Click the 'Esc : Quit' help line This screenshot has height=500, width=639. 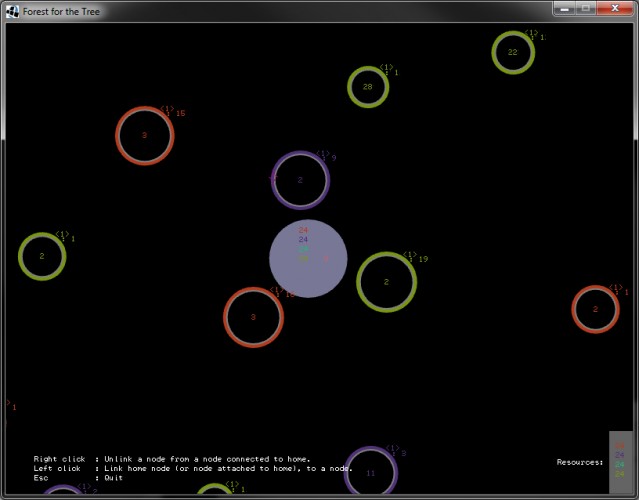tap(78, 478)
